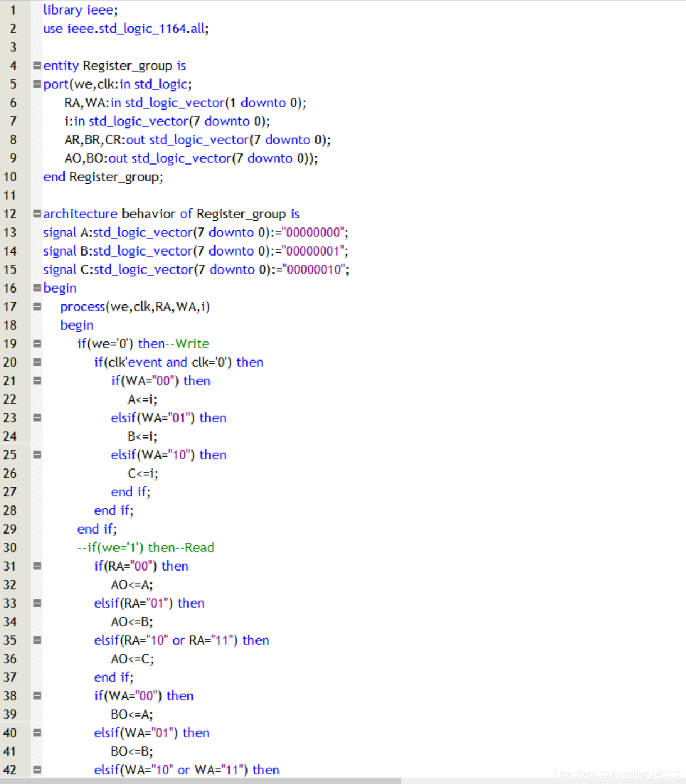686x784 pixels.
Task: Click the commented '--if(we='1') then--Read' line
Action: (x=146, y=548)
